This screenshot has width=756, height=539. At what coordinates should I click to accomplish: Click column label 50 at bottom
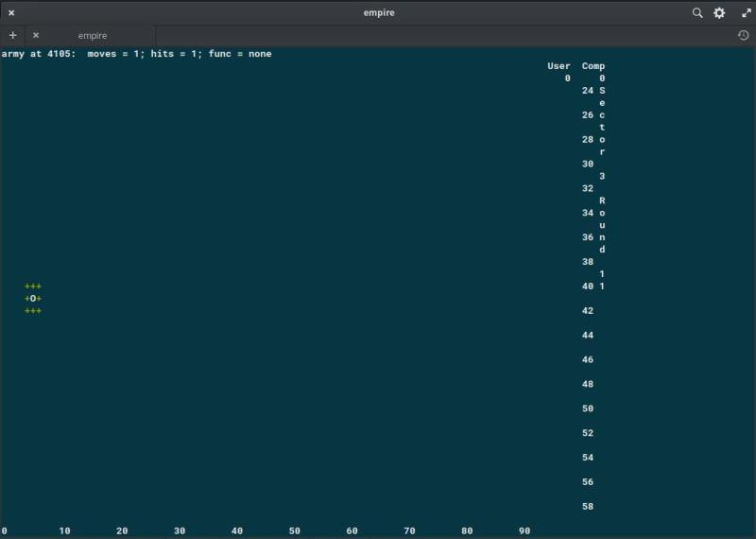pos(295,531)
